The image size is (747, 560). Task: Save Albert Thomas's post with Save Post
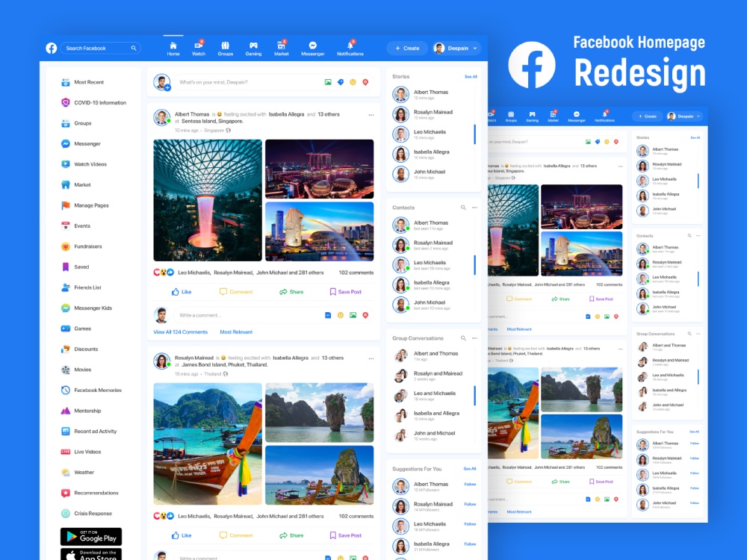[346, 292]
